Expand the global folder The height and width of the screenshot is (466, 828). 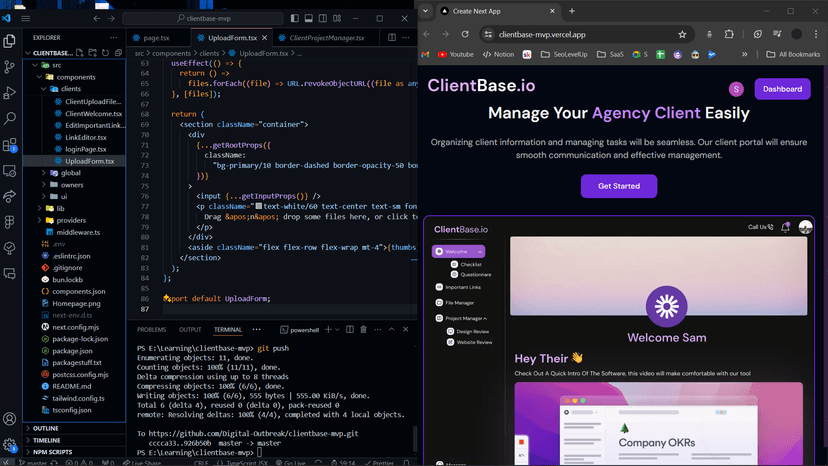click(44, 173)
